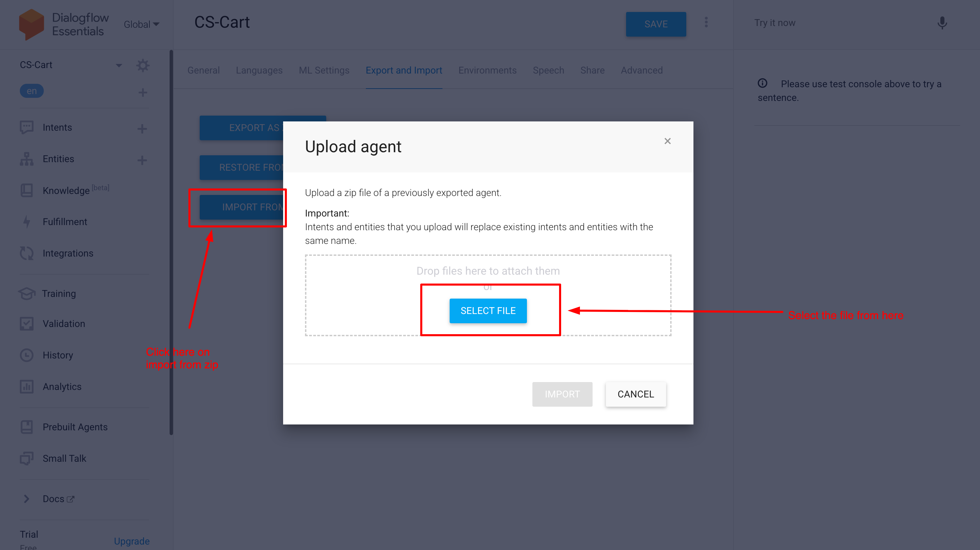Screen dimensions: 980x550
Task: Create a new entity with plus icon
Action: [142, 160]
